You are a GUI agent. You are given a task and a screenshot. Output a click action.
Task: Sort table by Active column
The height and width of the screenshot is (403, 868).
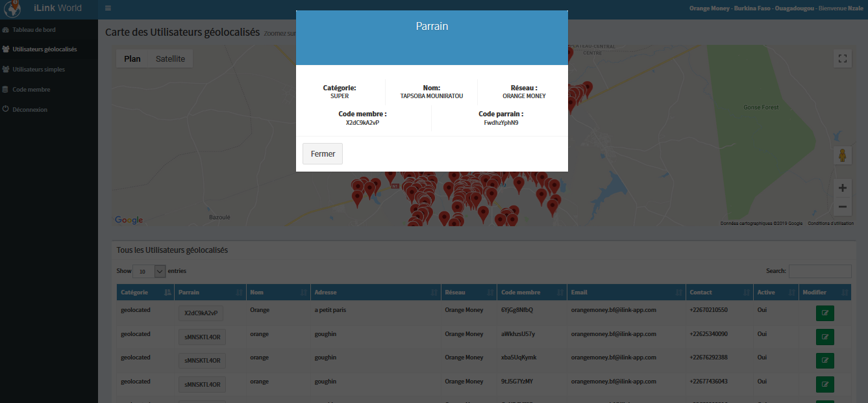tap(775, 292)
